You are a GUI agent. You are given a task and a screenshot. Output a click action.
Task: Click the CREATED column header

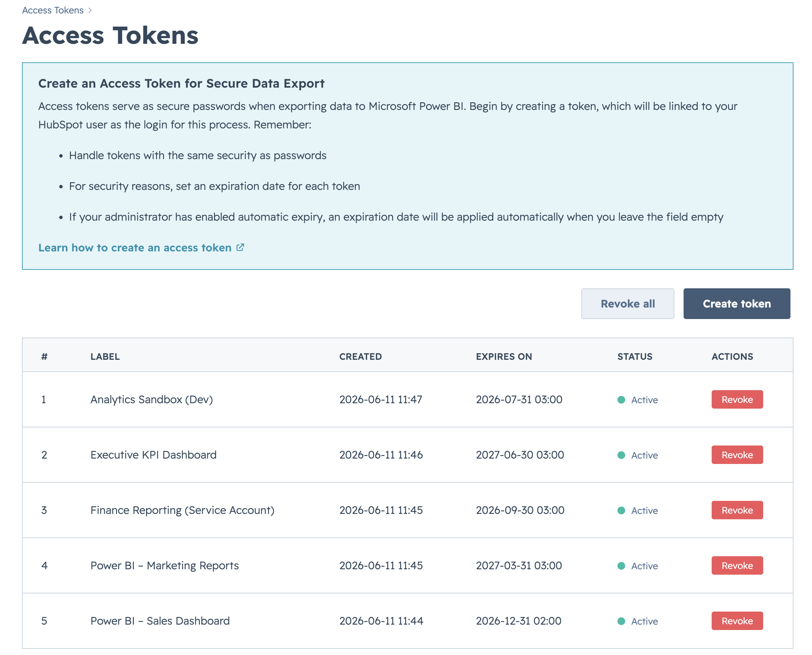(360, 356)
